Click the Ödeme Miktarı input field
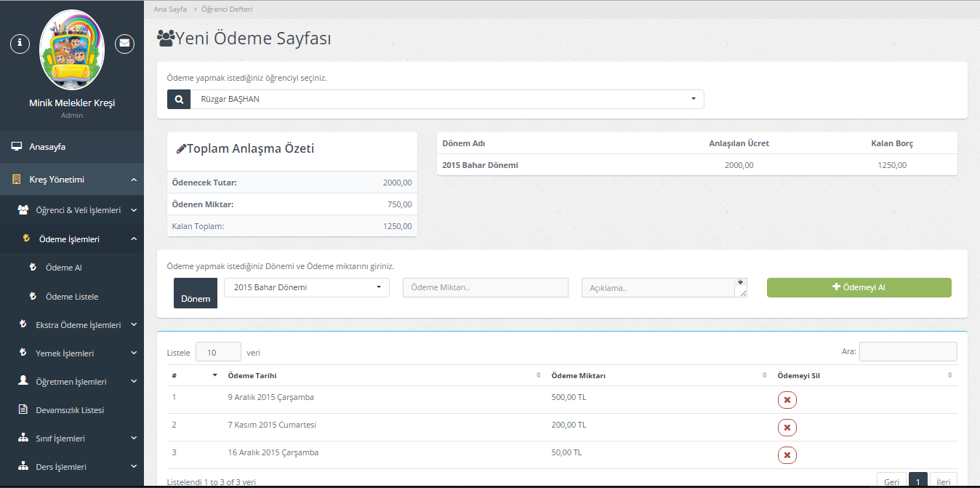 click(485, 287)
